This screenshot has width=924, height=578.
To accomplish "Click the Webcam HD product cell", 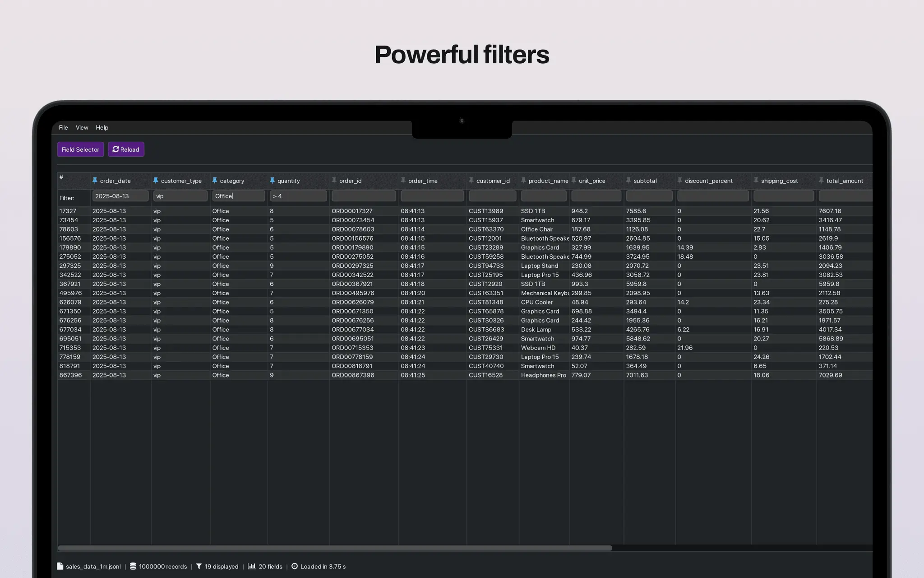I will pos(538,348).
